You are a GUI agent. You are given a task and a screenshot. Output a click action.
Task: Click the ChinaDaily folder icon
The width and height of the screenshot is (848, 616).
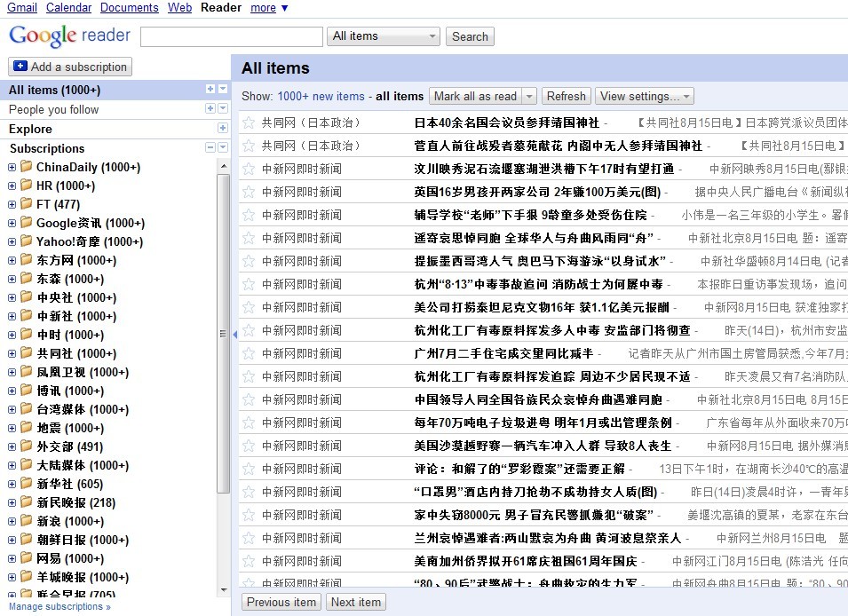[x=27, y=167]
